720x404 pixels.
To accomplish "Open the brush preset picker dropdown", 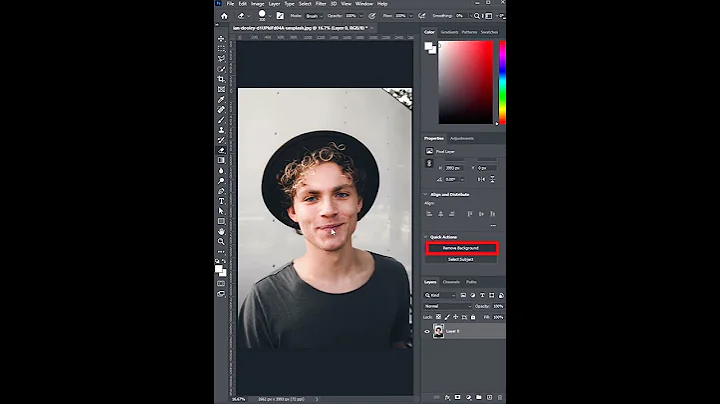I will coord(270,16).
